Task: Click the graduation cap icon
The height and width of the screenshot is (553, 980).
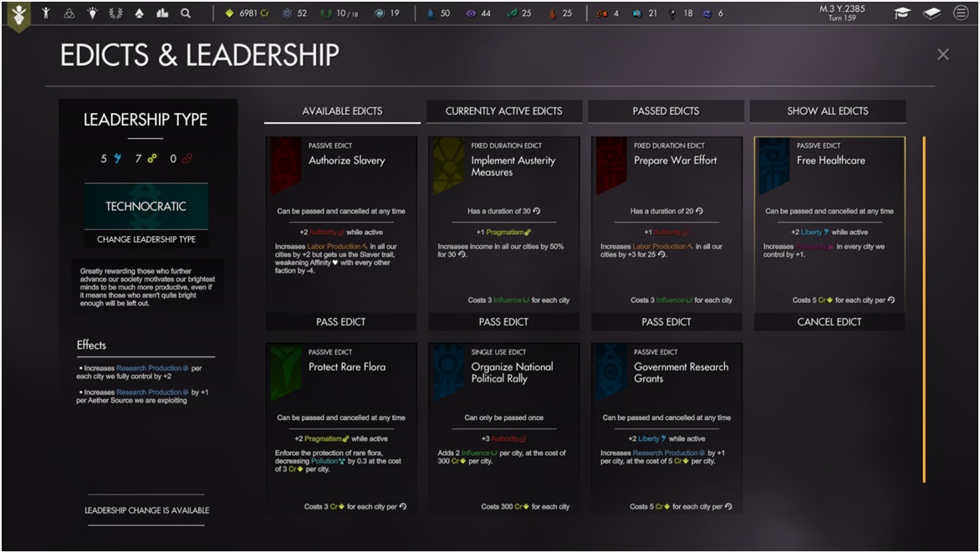Action: click(x=902, y=13)
